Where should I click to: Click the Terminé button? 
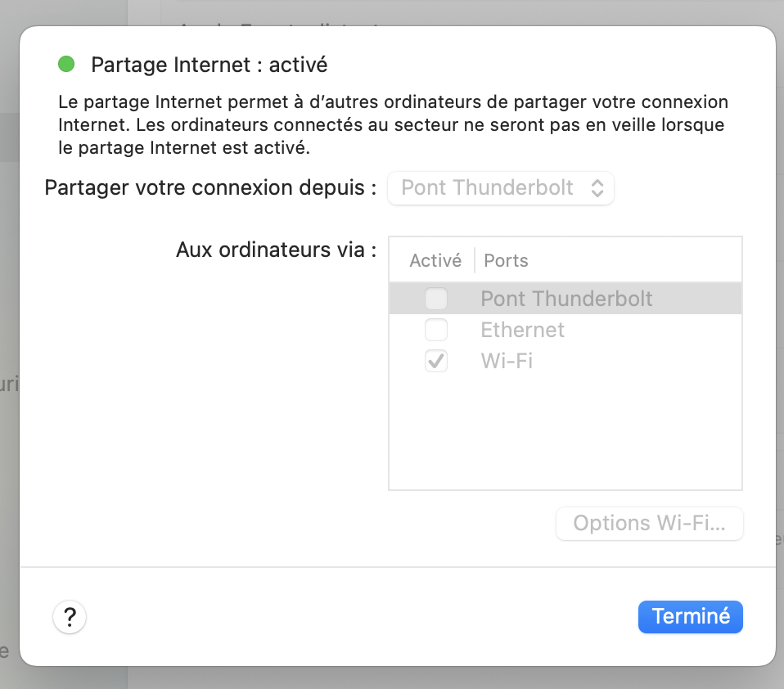[690, 616]
